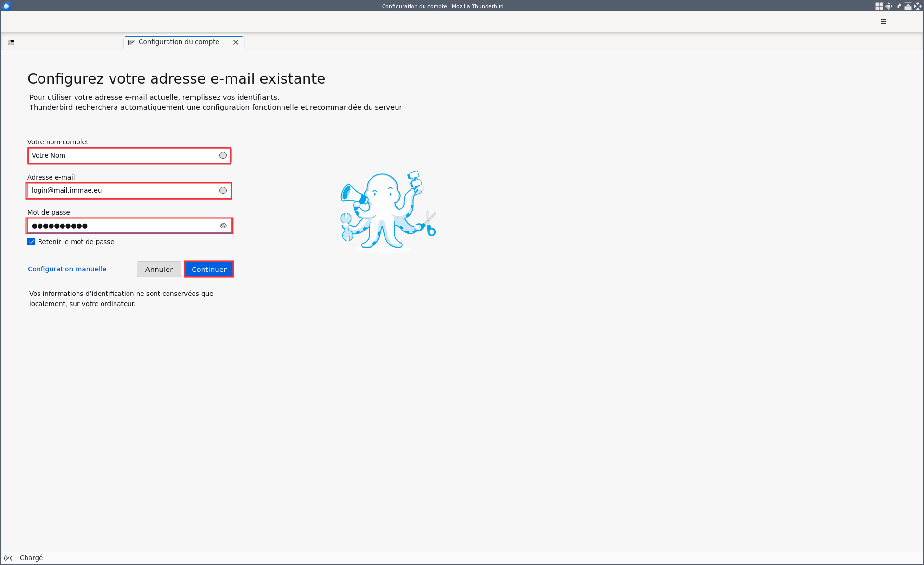The height and width of the screenshot is (565, 924).
Task: Toggle password visibility eye icon
Action: [223, 226]
